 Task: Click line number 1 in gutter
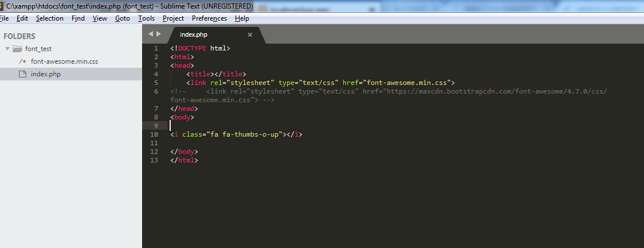pyautogui.click(x=156, y=48)
